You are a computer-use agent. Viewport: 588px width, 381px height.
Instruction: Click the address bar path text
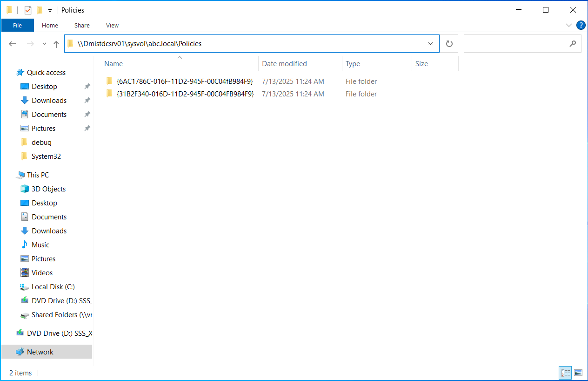pyautogui.click(x=140, y=44)
